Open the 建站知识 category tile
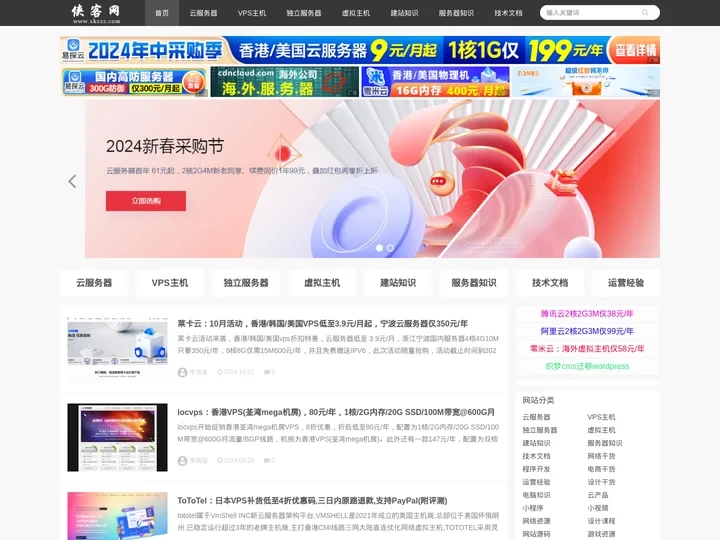This screenshot has width=720, height=540. (398, 283)
